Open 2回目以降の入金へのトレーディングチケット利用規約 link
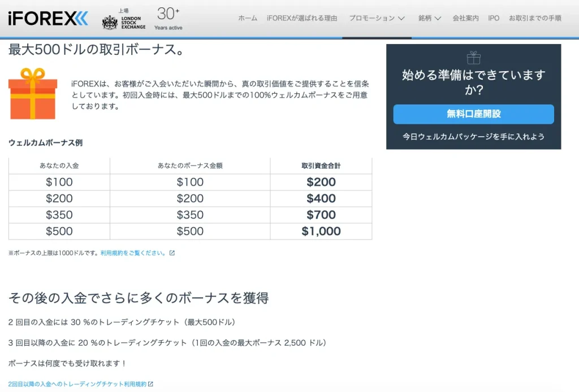The height and width of the screenshot is (392, 579). [x=77, y=384]
